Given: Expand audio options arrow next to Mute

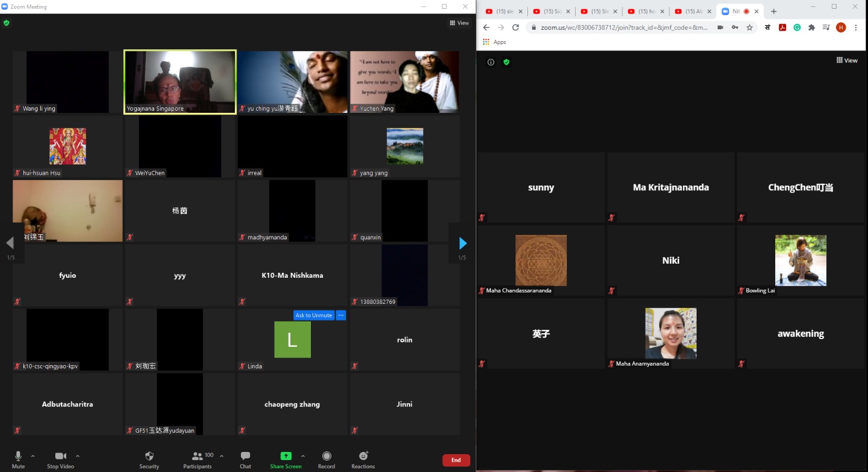Looking at the screenshot, I should (33, 456).
